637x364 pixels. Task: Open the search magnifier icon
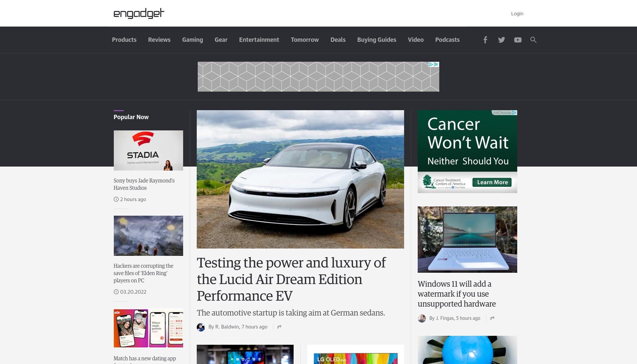533,40
